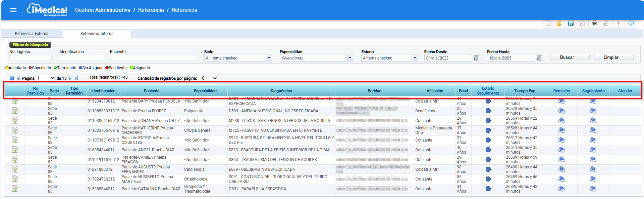Open the hamburger menu
The width and height of the screenshot is (644, 199).
coord(13,10)
